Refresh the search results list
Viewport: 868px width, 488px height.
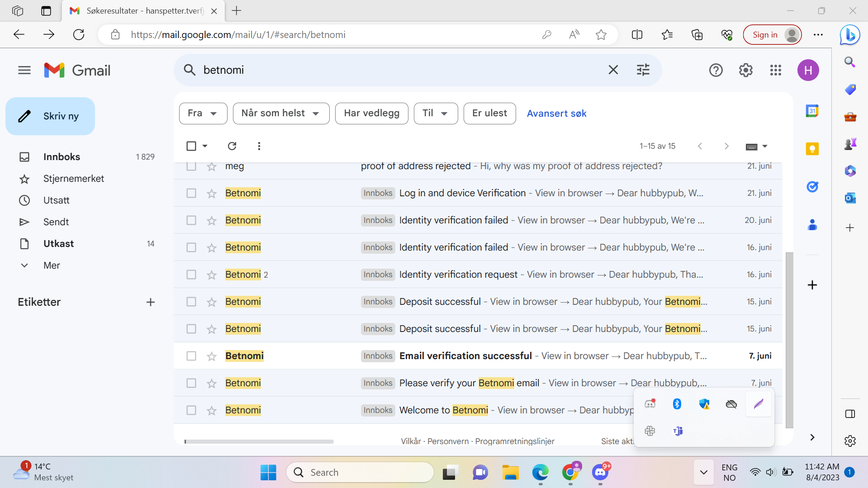(232, 146)
